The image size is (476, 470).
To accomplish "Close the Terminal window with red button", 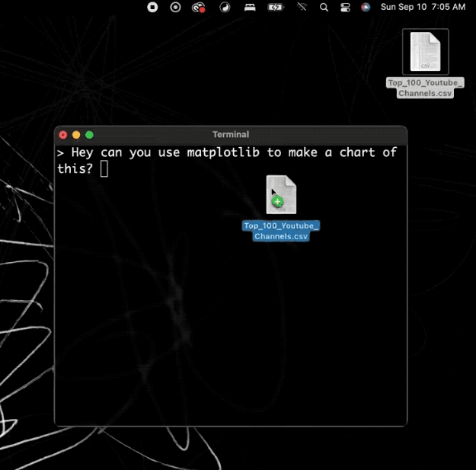I will tap(63, 135).
